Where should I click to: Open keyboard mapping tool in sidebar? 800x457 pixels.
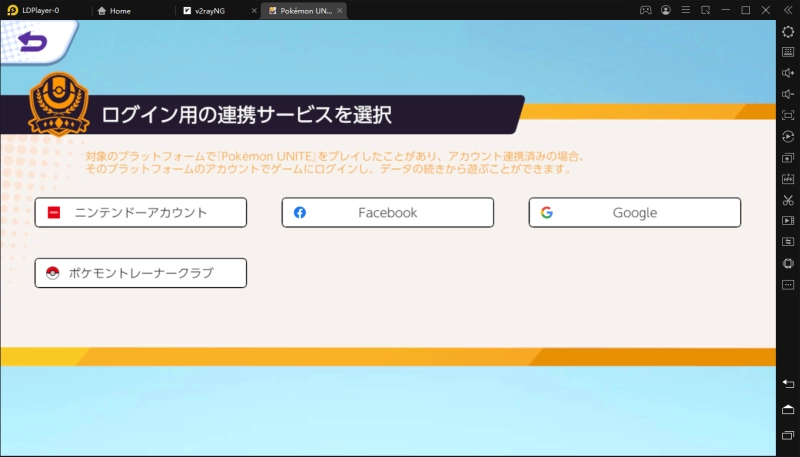pyautogui.click(x=788, y=53)
